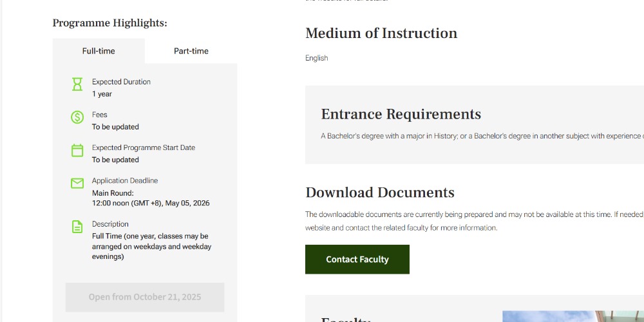This screenshot has height=322, width=644.
Task: Click the Download Documents heading
Action: (379, 193)
